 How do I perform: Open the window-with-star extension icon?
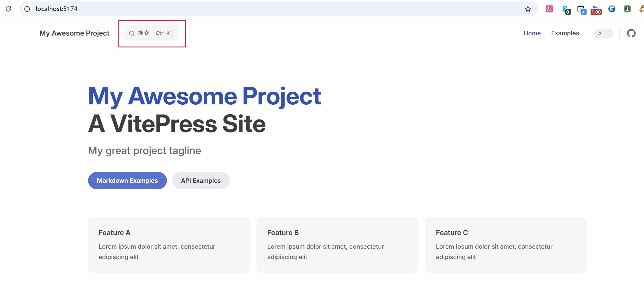click(x=582, y=10)
